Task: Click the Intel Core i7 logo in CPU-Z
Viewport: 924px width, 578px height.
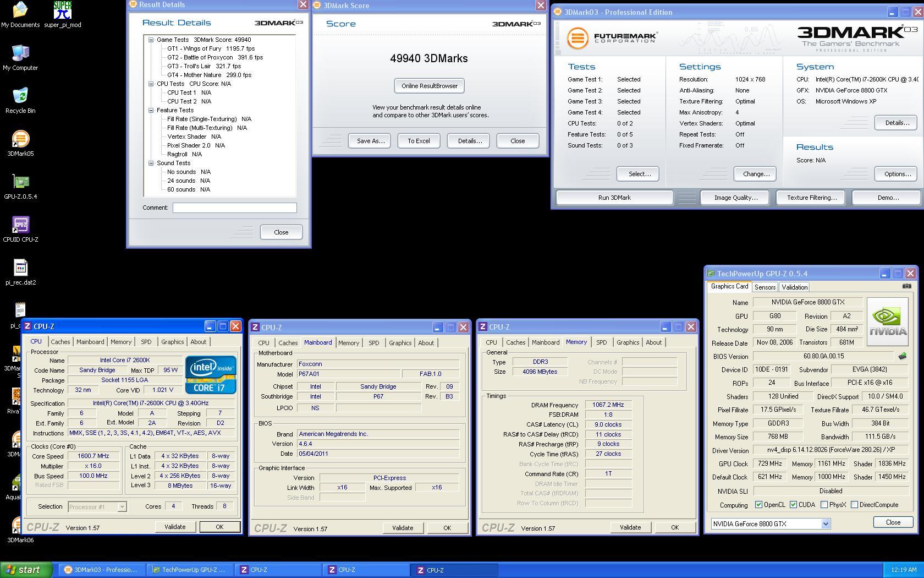Action: [x=211, y=374]
